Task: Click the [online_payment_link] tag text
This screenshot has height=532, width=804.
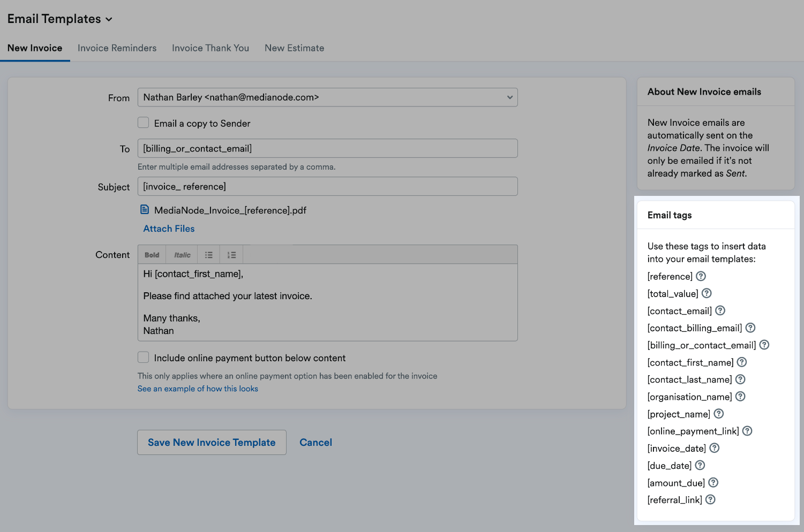Action: pyautogui.click(x=693, y=431)
